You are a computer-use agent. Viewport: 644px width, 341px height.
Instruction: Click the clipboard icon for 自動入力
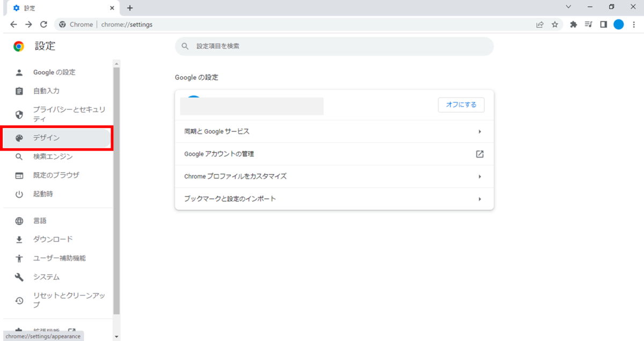[19, 91]
